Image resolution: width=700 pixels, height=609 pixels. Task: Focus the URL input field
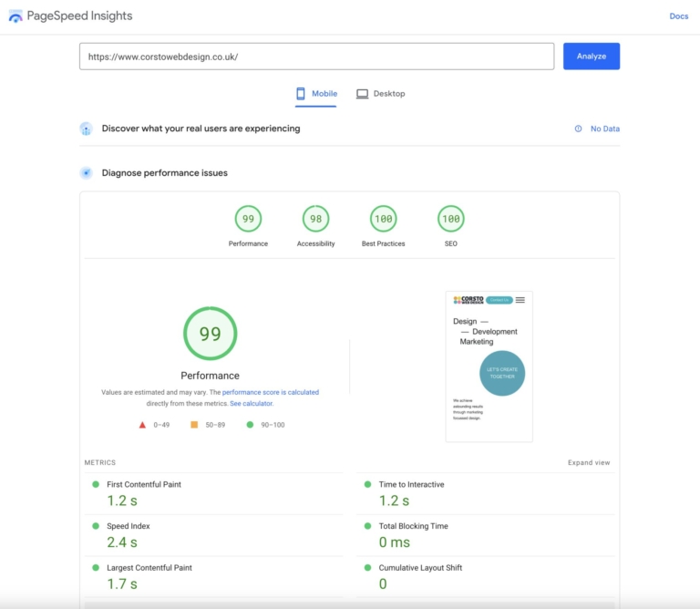click(316, 57)
